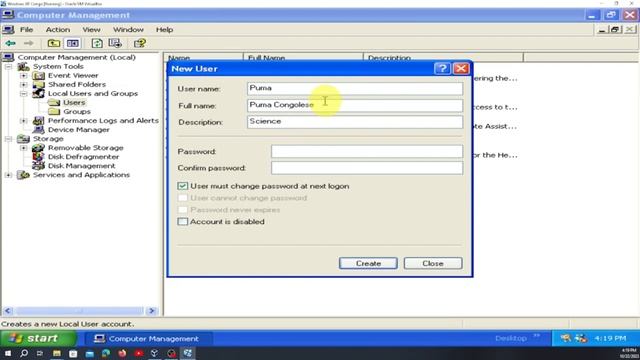This screenshot has width=640, height=360.
Task: Collapse the Storage tree node
Action: click(8, 139)
